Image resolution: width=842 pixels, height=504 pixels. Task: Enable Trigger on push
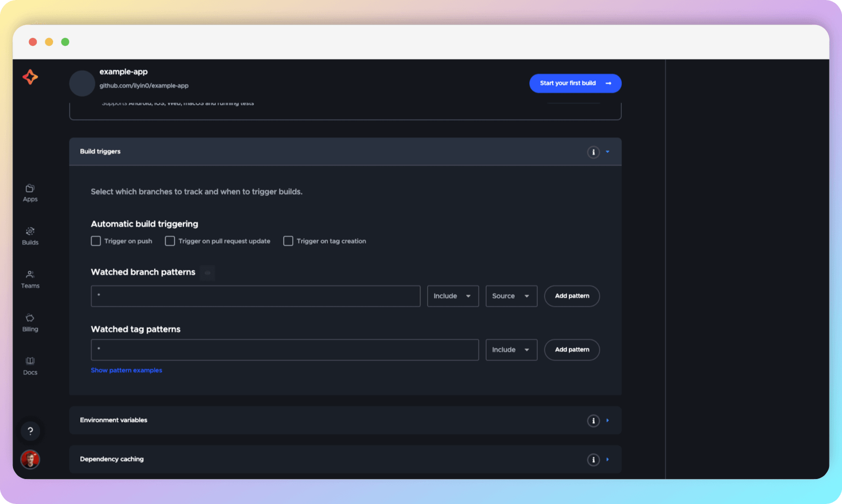(x=96, y=241)
